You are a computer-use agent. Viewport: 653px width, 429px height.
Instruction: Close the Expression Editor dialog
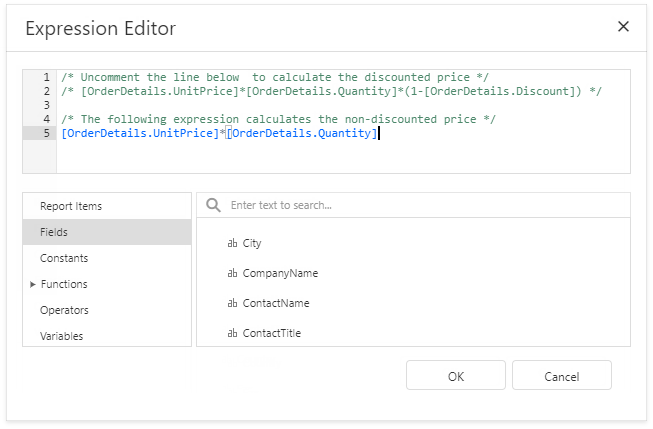pyautogui.click(x=623, y=27)
